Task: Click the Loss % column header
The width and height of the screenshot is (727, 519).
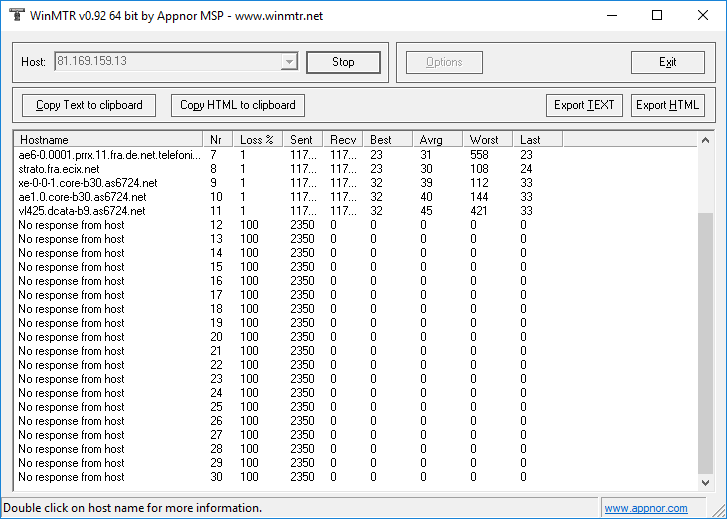Action: (x=257, y=139)
